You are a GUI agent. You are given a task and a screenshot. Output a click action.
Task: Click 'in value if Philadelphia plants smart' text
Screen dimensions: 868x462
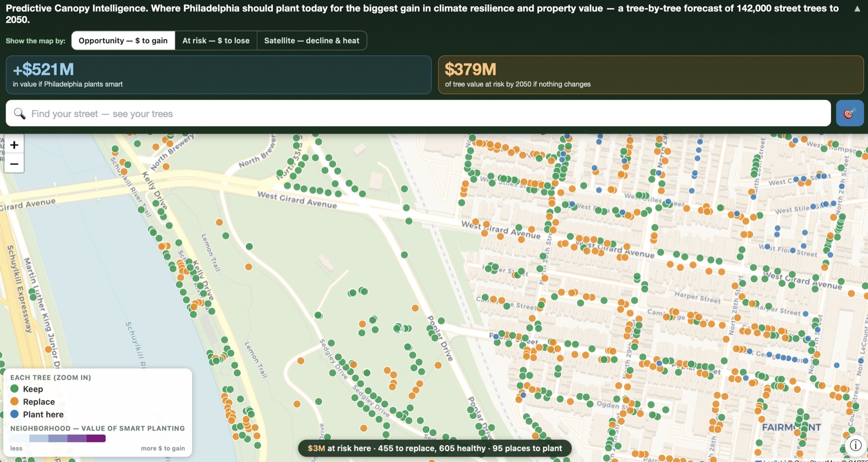[68, 84]
